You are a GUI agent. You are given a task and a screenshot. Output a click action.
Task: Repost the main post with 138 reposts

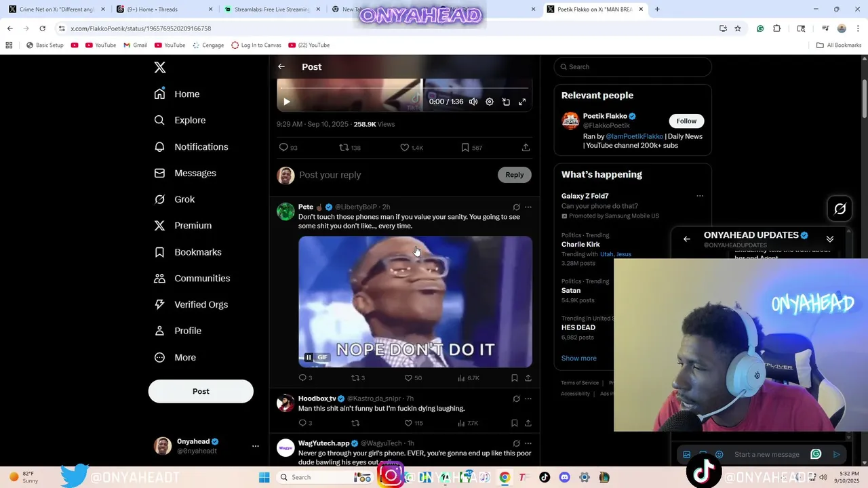pyautogui.click(x=344, y=147)
